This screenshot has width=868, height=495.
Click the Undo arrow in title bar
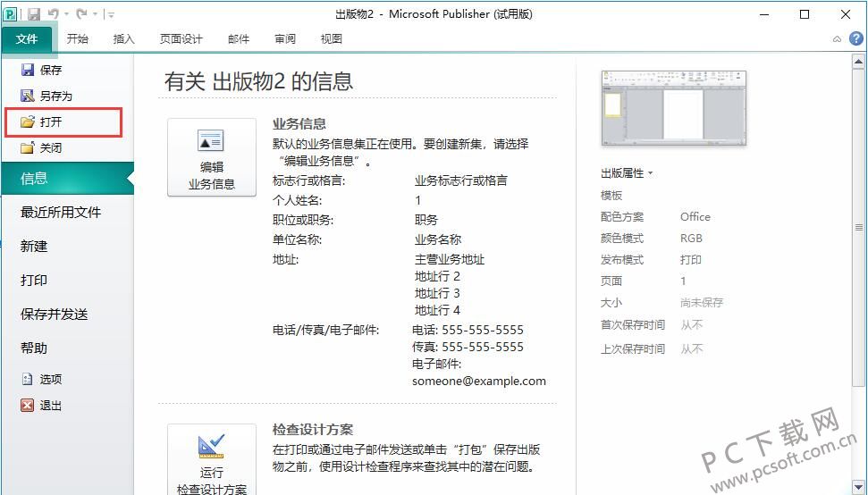(53, 13)
